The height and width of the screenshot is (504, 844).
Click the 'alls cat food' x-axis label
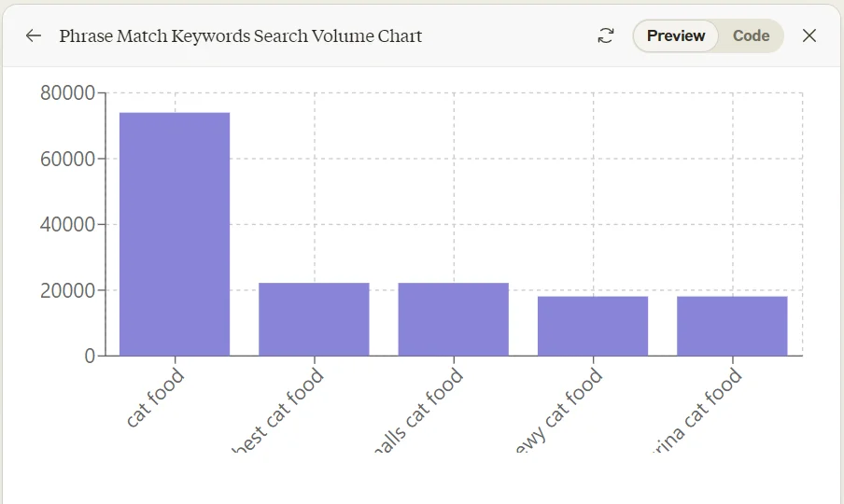coord(418,412)
